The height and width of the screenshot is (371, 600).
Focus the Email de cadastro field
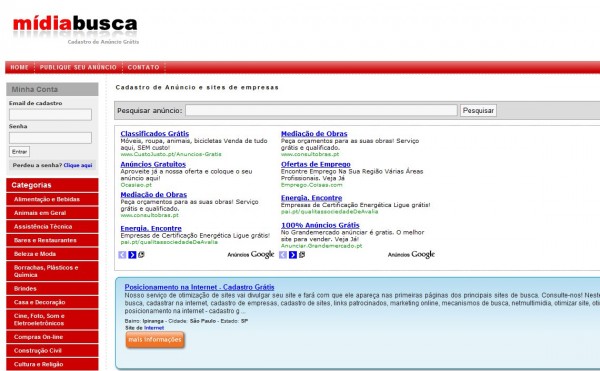51,115
